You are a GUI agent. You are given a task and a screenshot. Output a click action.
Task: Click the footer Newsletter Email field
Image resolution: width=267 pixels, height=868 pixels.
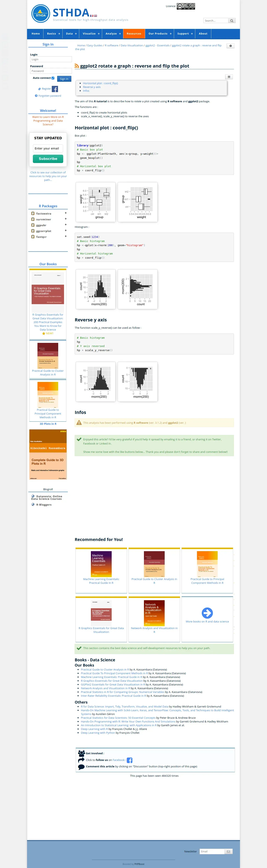click(212, 852)
